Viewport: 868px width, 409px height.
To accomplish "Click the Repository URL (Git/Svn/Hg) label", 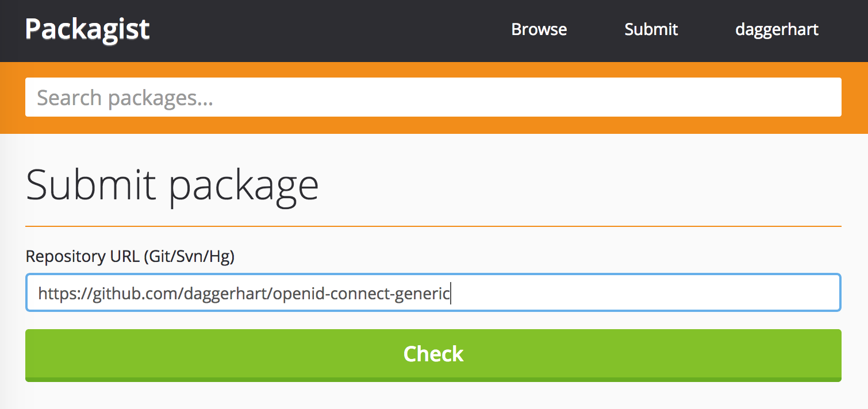I will 130,256.
